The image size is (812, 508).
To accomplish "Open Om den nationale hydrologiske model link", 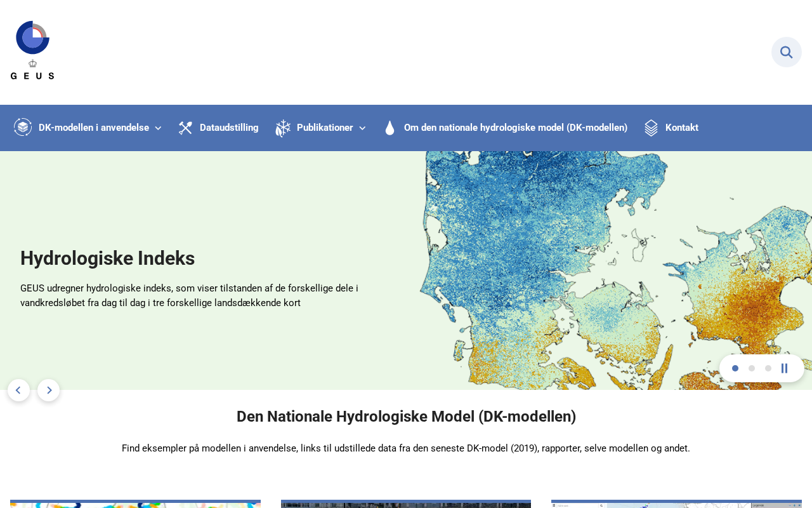I will 516,128.
